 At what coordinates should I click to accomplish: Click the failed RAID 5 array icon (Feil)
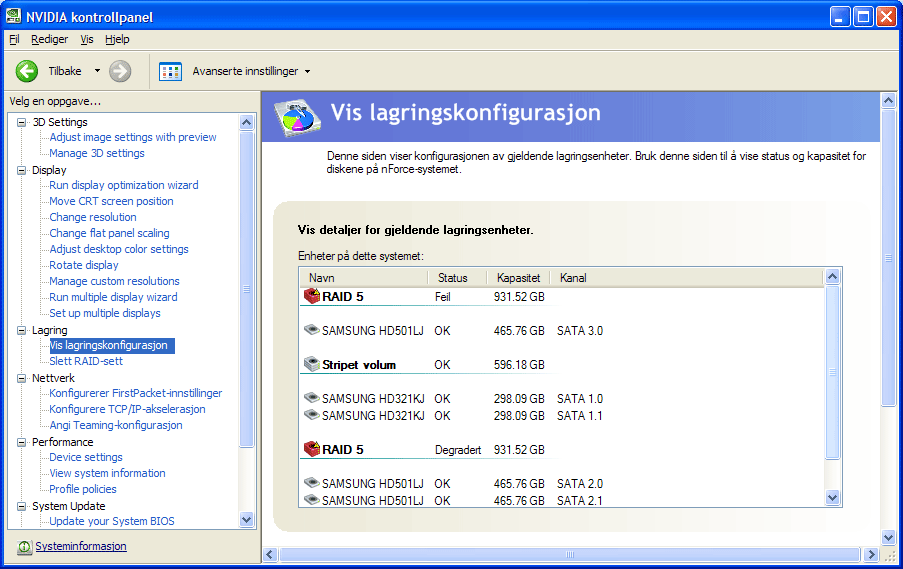coord(312,296)
